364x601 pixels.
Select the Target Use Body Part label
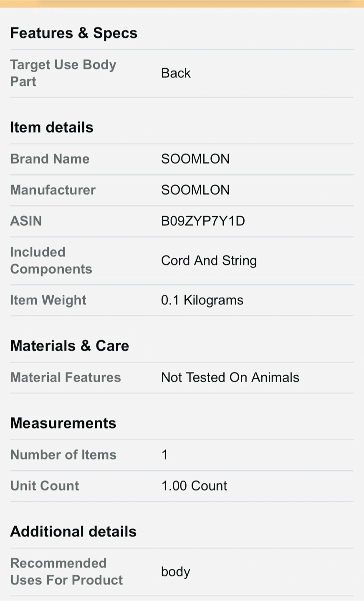pos(63,73)
